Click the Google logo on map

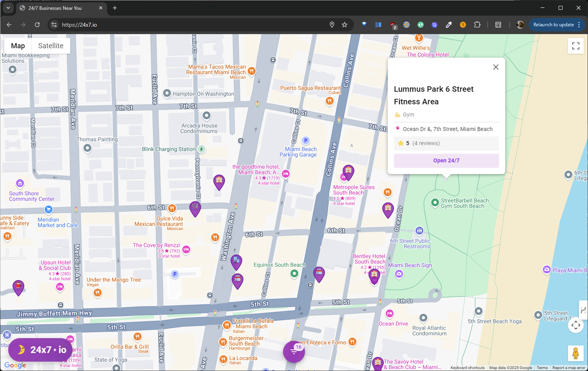(15, 366)
